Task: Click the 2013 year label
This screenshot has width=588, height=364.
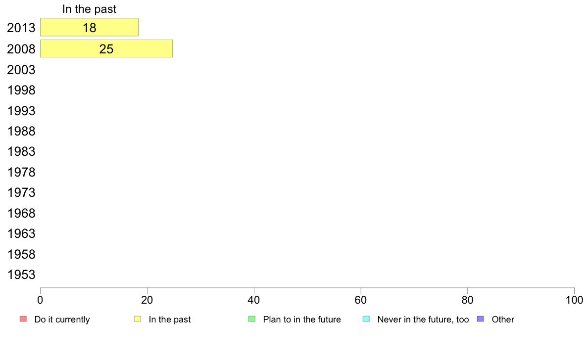Action: point(21,28)
